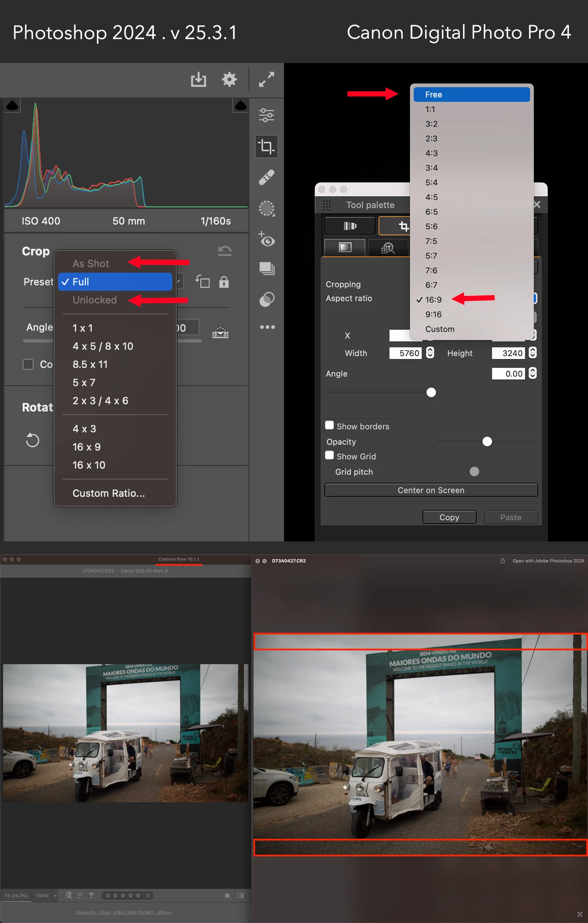Click the Height field showing 3240
Viewport: 588px width, 923px height.
pyautogui.click(x=508, y=353)
